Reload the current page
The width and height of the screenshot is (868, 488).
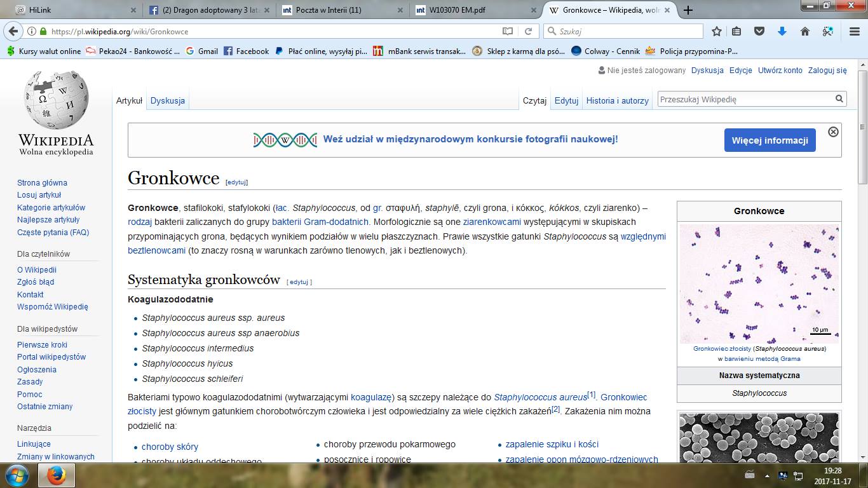pos(528,31)
